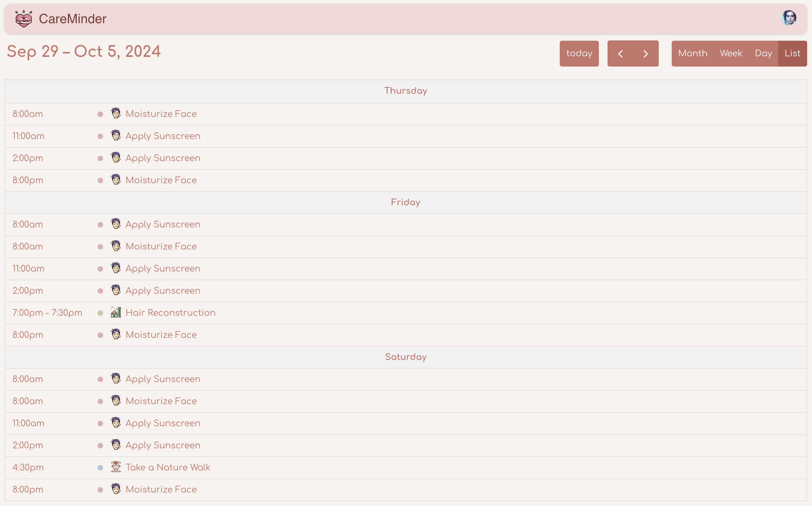
Task: Open the user profile avatar
Action: tap(789, 18)
